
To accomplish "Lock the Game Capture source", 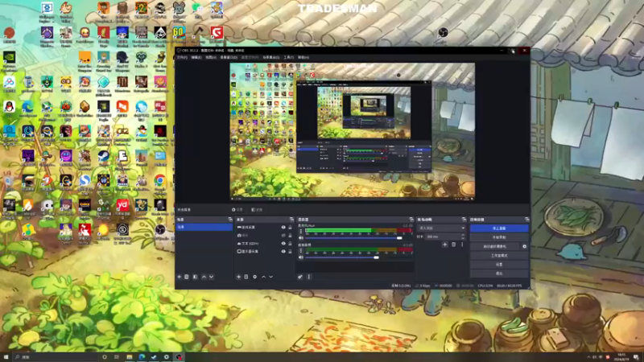I will 290,228.
